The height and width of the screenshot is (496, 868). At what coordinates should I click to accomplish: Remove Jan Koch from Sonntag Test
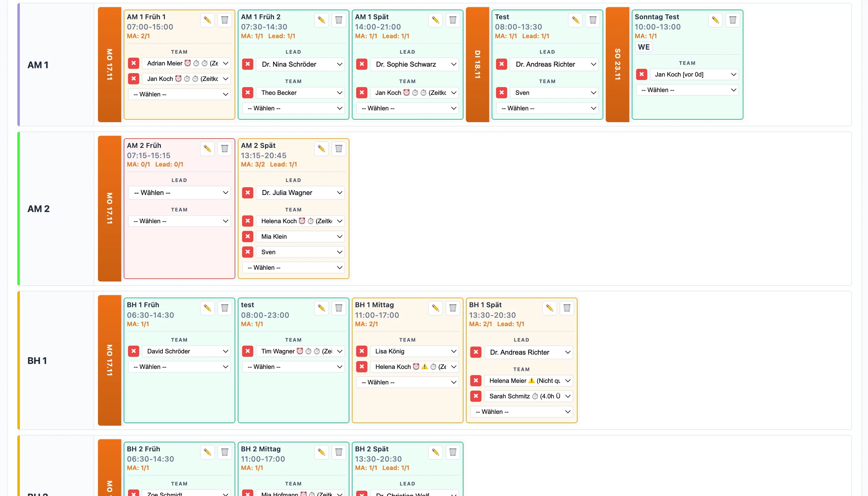pyautogui.click(x=641, y=74)
